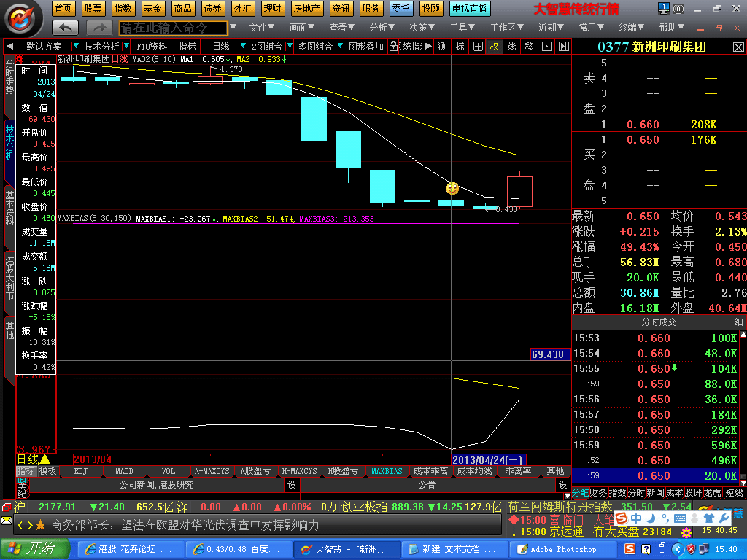This screenshot has width=747, height=560.
Task: Click the Sogou shirt skin icon
Action: pyautogui.click(x=709, y=518)
